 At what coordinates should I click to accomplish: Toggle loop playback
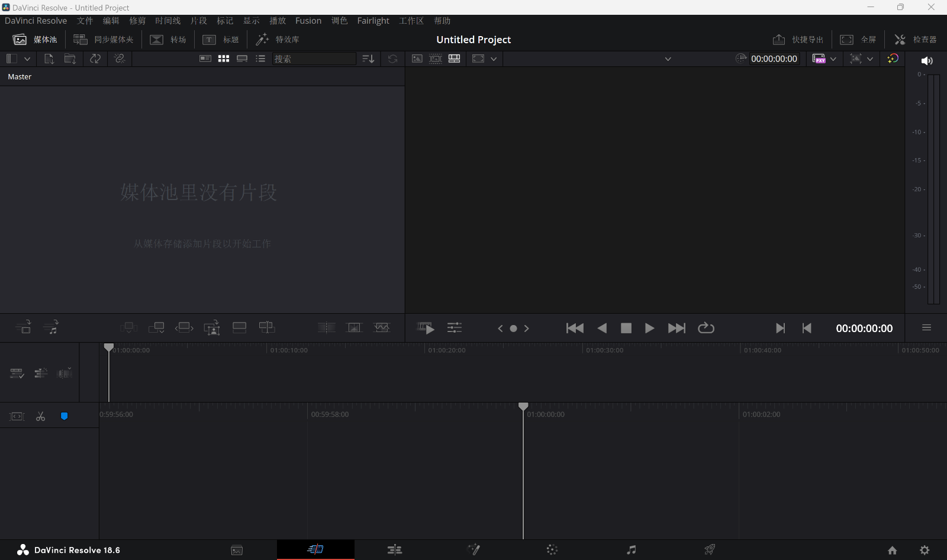pos(706,328)
